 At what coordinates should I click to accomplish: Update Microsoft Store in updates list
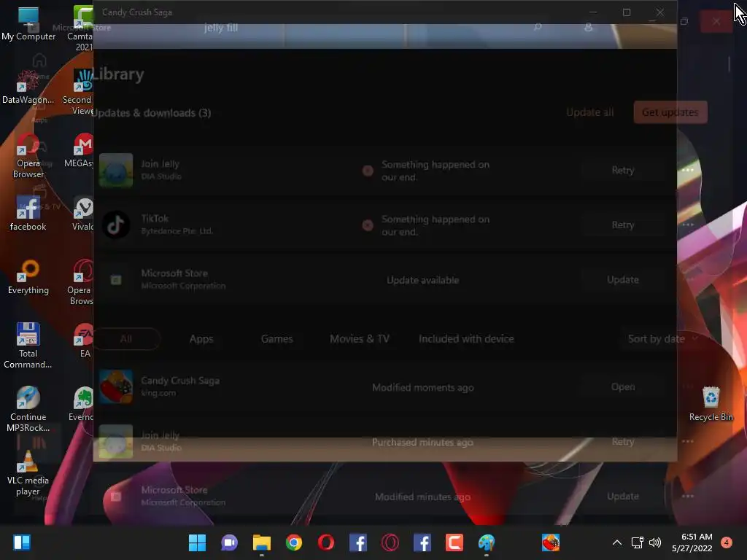pyautogui.click(x=623, y=279)
